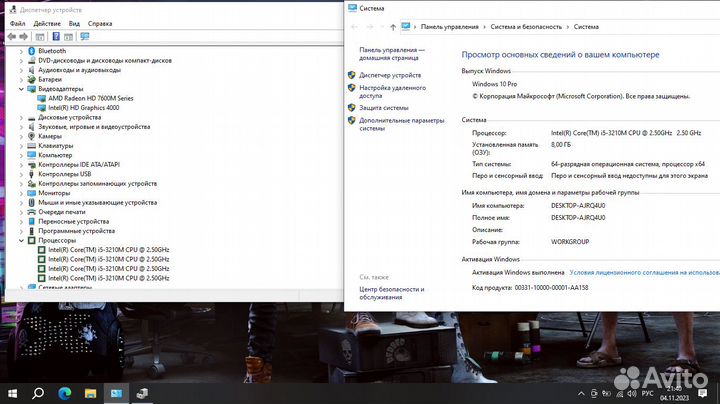Go to Система и безопасность in breadcrumb
720x404 pixels.
526,27
